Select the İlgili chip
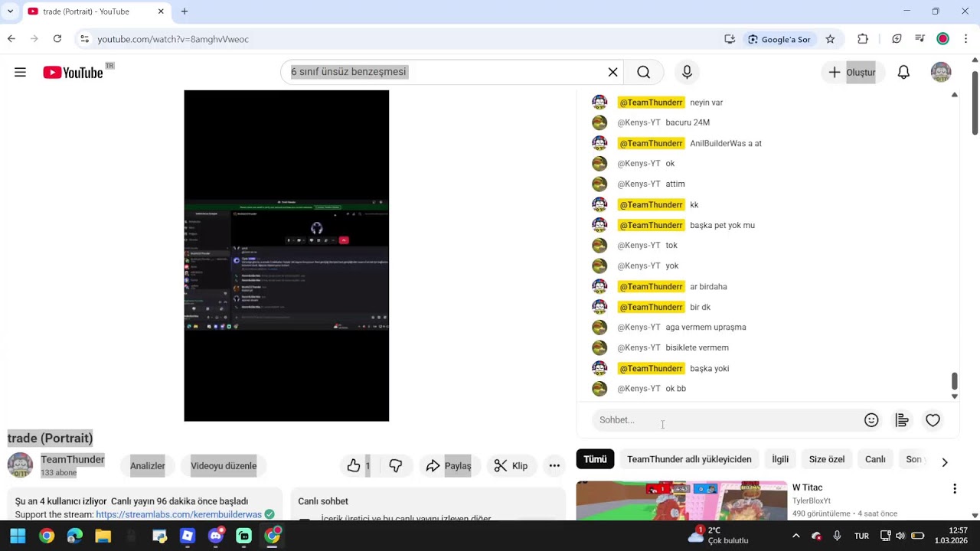This screenshot has height=551, width=980. [x=780, y=459]
